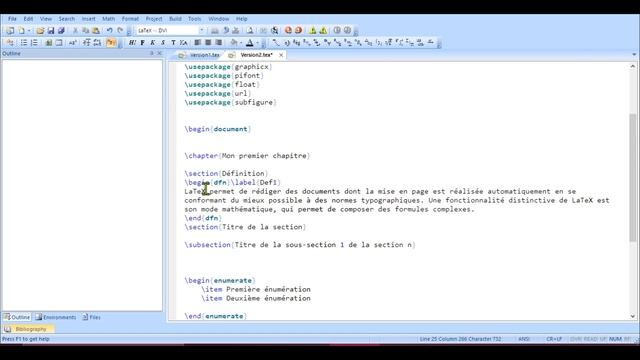Click the Paste icon
Screen dimensions: 640x360
96,31
